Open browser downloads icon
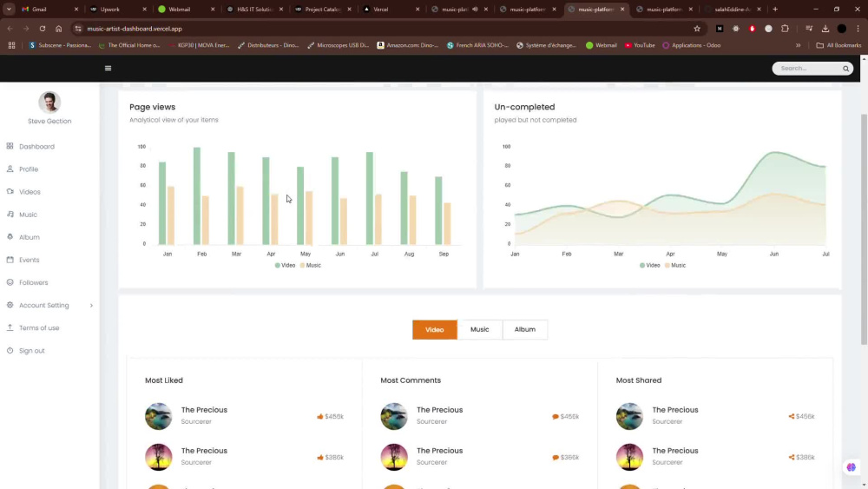 pos(825,29)
